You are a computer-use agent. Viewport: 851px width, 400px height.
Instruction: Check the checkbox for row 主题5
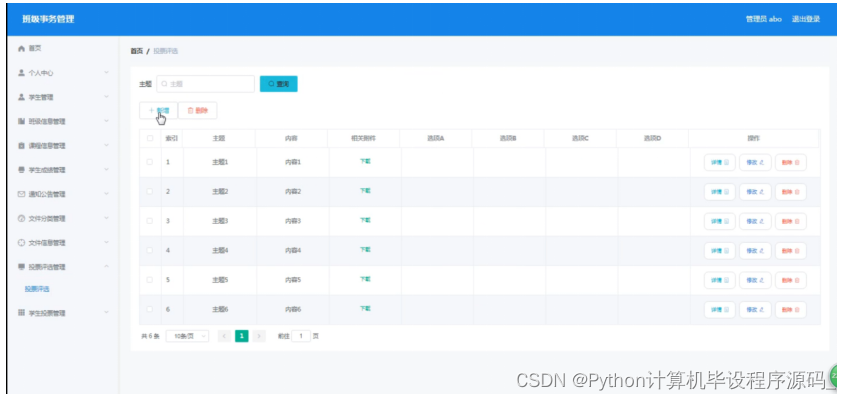tap(150, 280)
